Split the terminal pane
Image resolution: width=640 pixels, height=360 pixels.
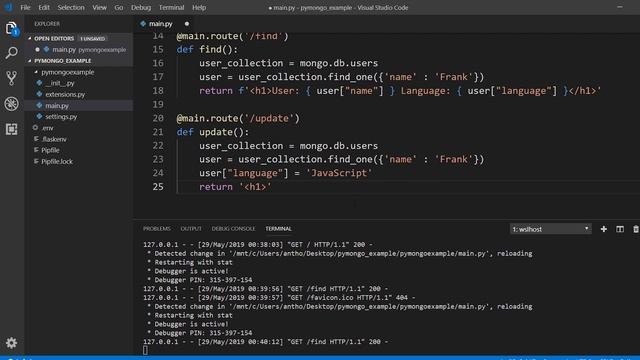click(620, 229)
